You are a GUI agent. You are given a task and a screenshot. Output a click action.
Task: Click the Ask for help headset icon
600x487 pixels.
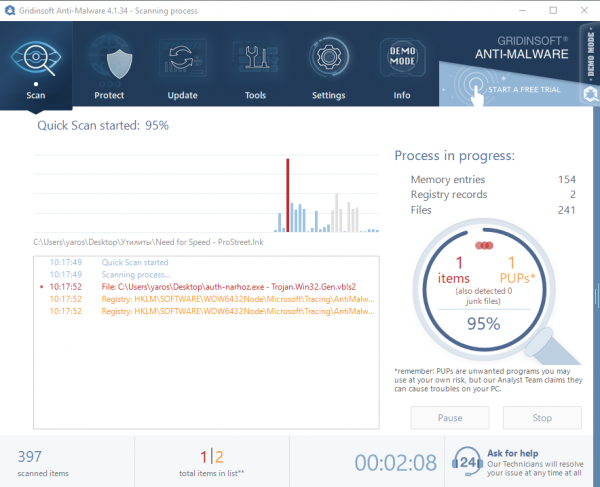(467, 462)
